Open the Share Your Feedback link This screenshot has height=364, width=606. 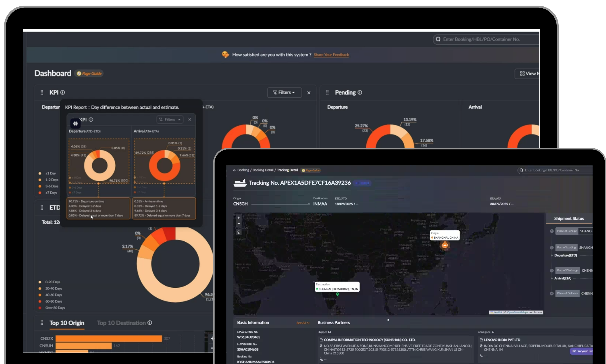tap(331, 55)
